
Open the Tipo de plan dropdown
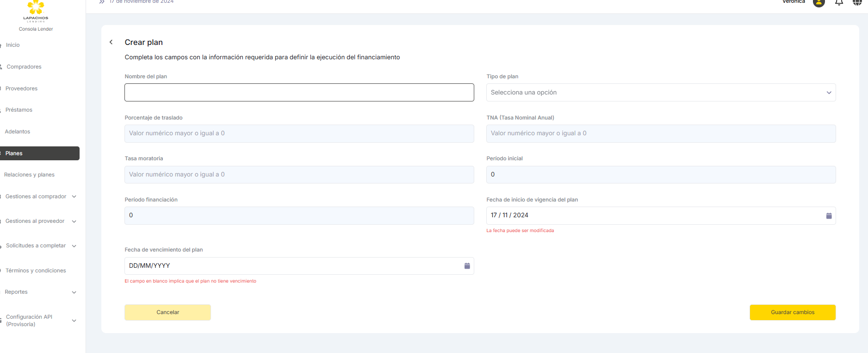(660, 93)
